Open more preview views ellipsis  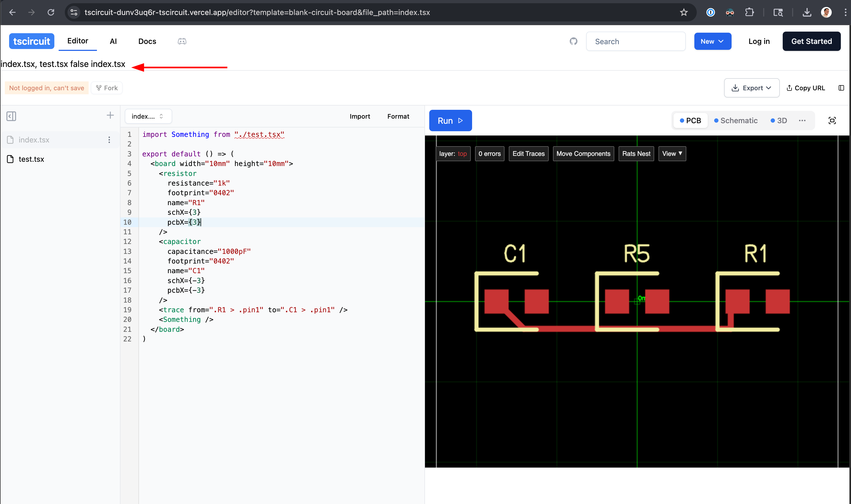[x=802, y=121]
